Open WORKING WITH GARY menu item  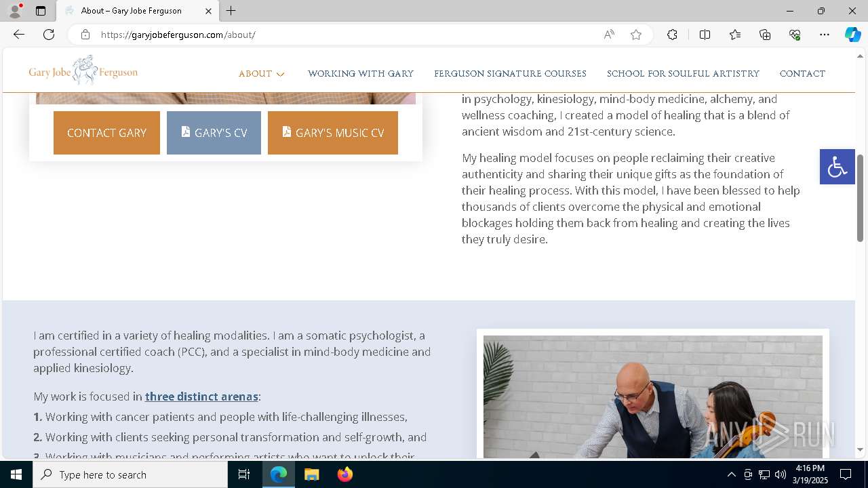coord(361,74)
